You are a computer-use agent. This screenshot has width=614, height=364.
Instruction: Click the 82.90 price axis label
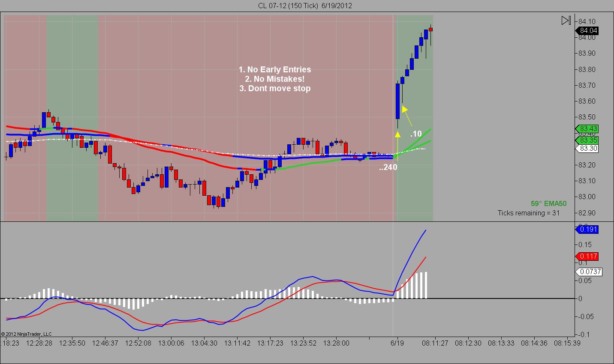tap(587, 213)
